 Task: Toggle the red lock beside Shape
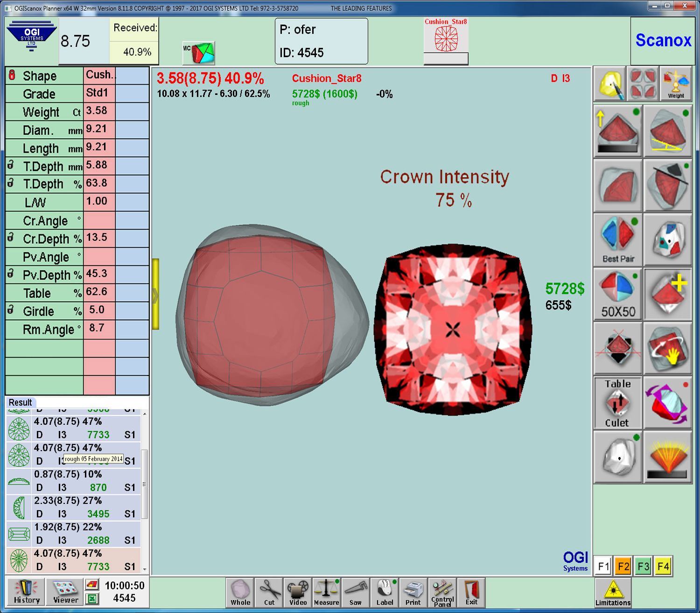click(x=12, y=75)
